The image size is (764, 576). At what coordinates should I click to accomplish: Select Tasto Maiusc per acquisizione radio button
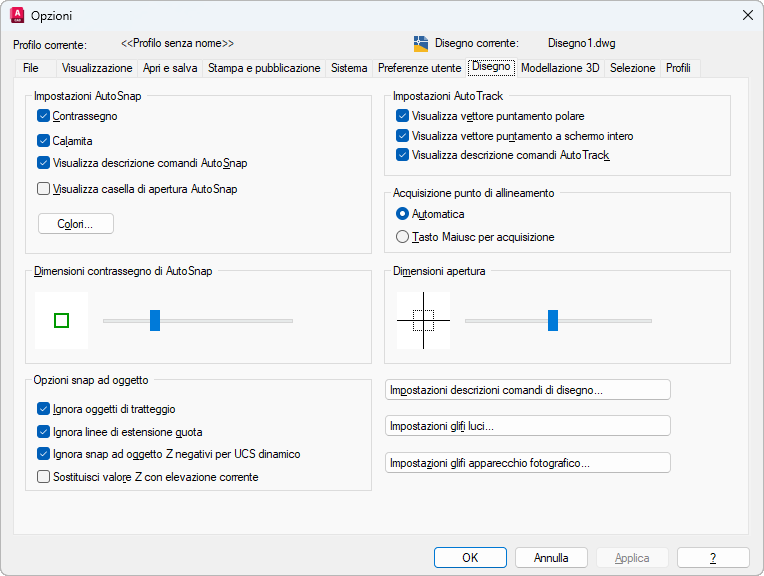(x=403, y=237)
